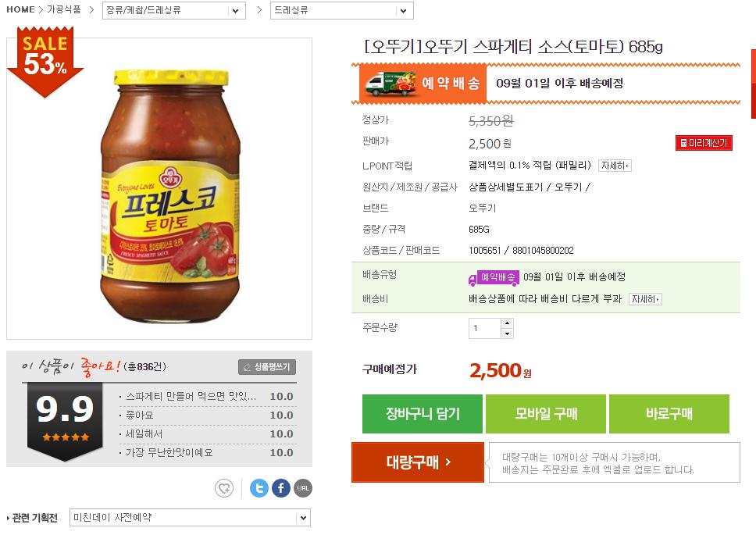Copy the product URL via URL icon

click(x=302, y=489)
